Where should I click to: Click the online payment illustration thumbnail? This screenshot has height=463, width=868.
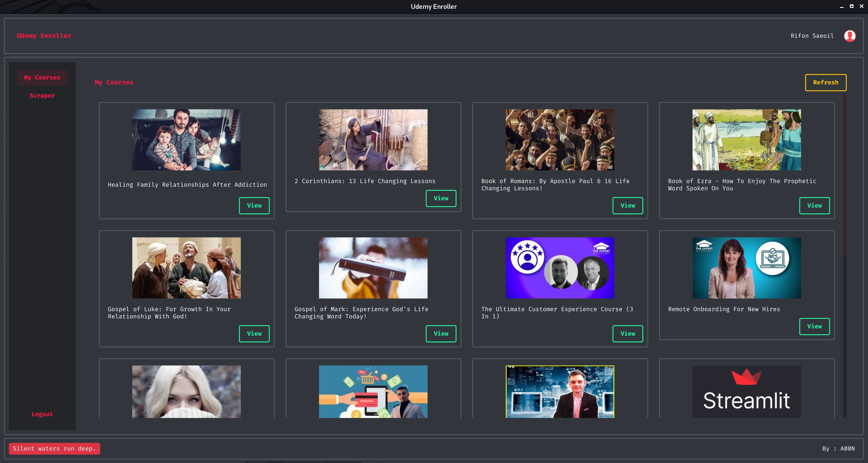[373, 391]
